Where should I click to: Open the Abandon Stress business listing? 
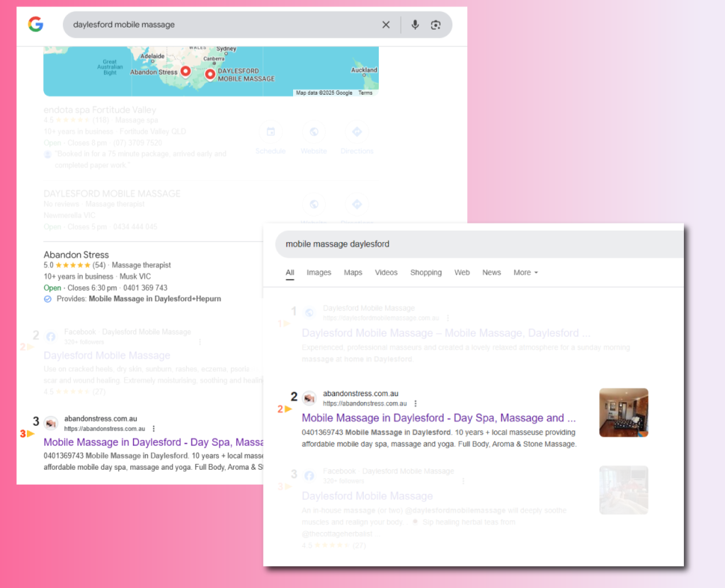(76, 255)
